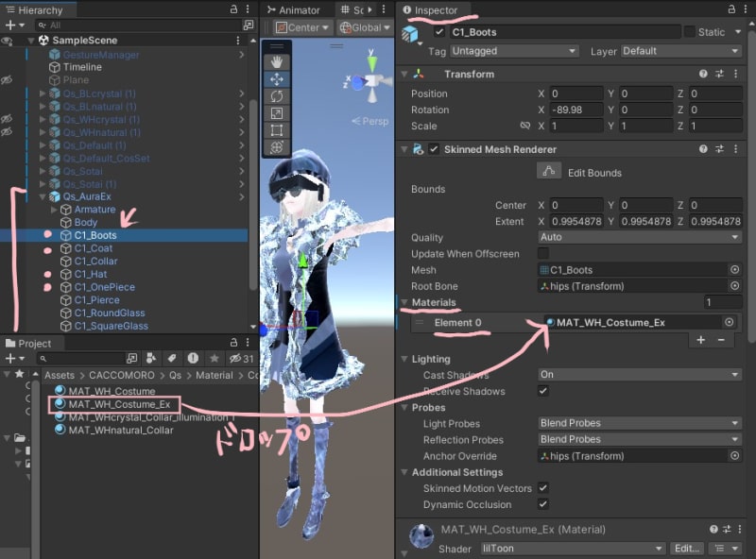Select C1_Coat in the Hierarchy

(94, 248)
